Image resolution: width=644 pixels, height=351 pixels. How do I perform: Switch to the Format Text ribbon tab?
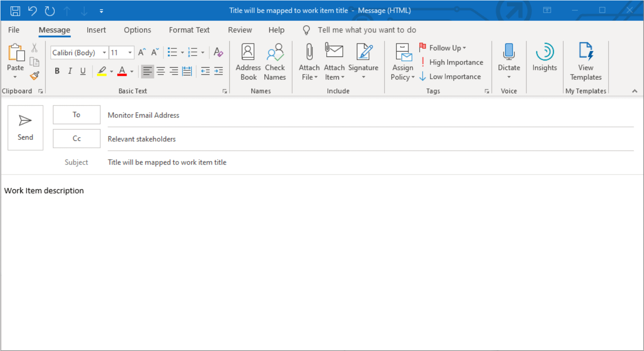pyautogui.click(x=189, y=30)
